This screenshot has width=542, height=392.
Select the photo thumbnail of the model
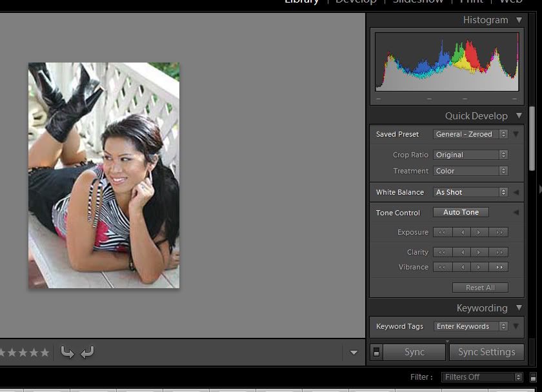(103, 174)
